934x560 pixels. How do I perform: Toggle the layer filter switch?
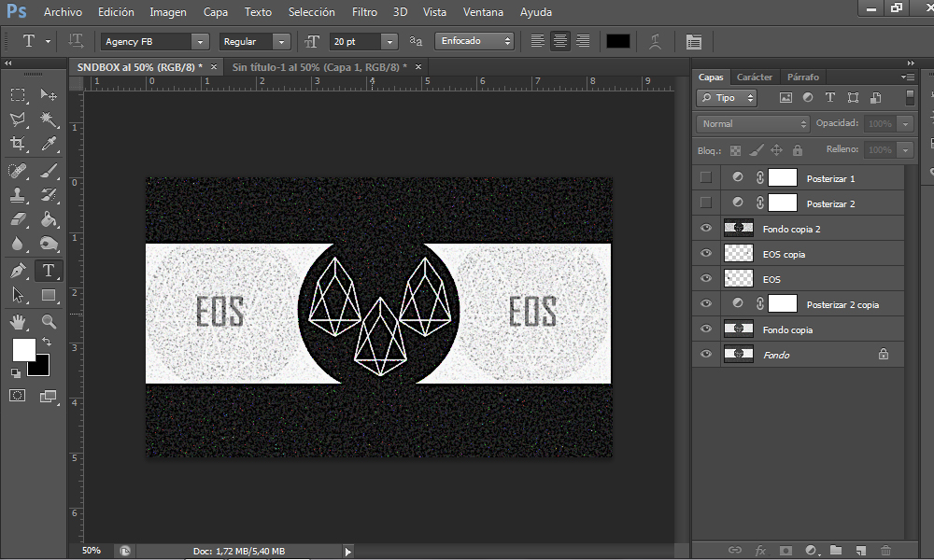coord(910,98)
